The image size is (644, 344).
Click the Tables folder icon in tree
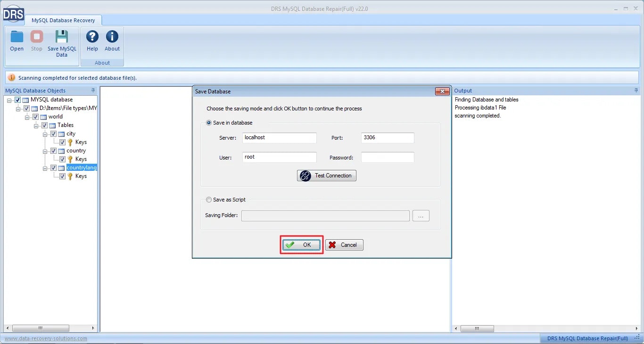(x=52, y=125)
